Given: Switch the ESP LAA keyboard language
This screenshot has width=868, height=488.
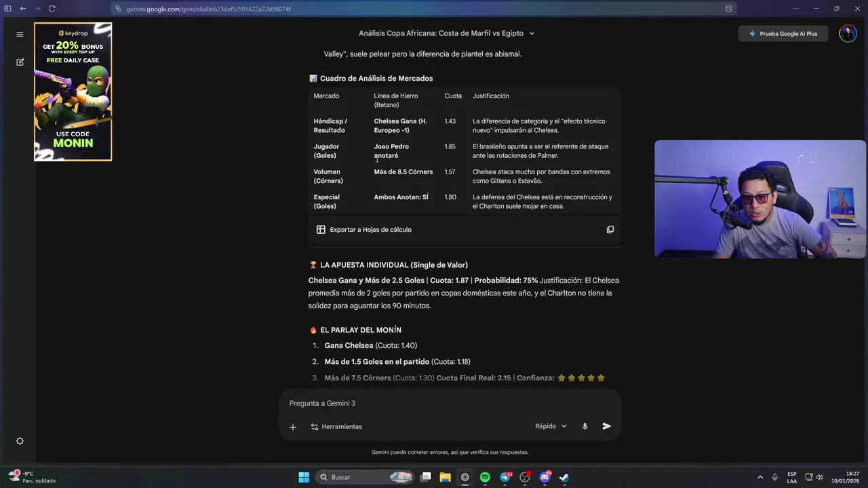Looking at the screenshot, I should tap(792, 477).
